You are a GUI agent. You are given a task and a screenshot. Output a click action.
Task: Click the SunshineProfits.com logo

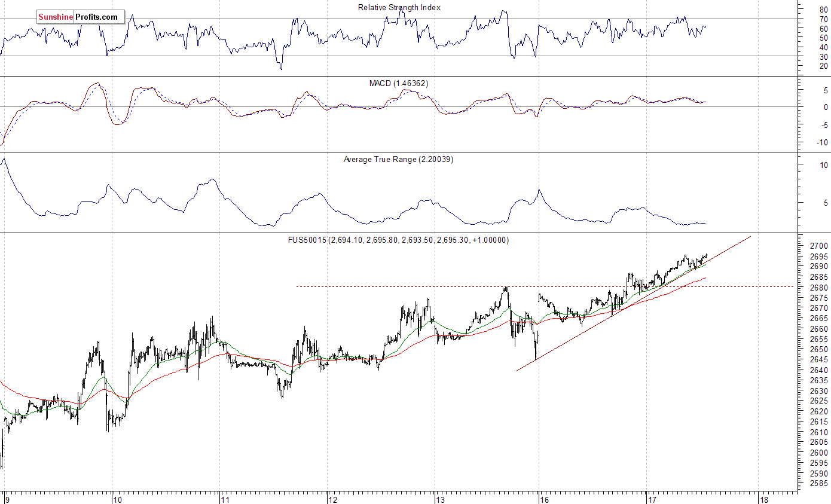81,17
